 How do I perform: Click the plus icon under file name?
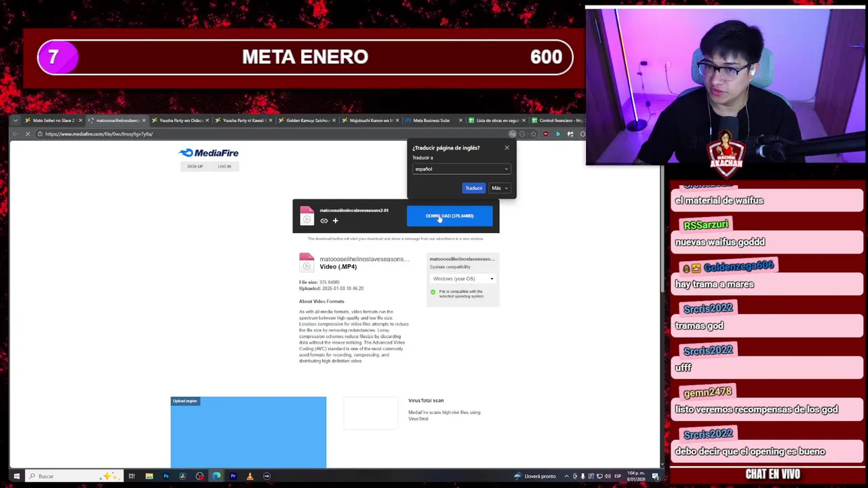[x=335, y=220]
